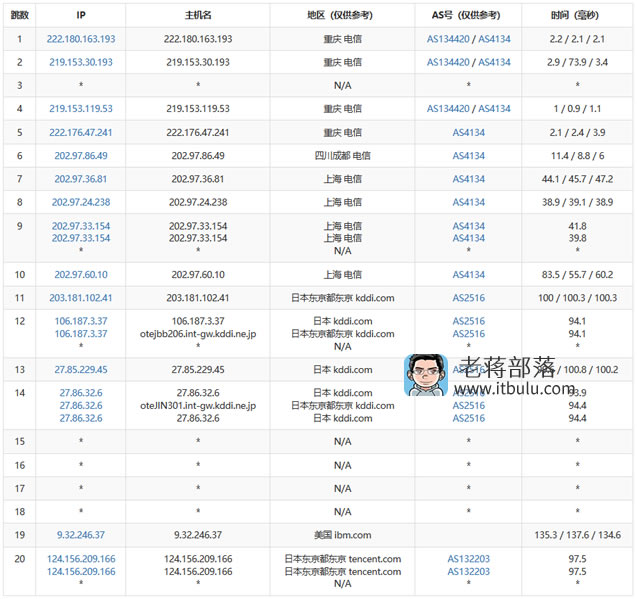The width and height of the screenshot is (637, 599).
Task: Open AS4134 link in hop 10 row
Action: click(469, 275)
